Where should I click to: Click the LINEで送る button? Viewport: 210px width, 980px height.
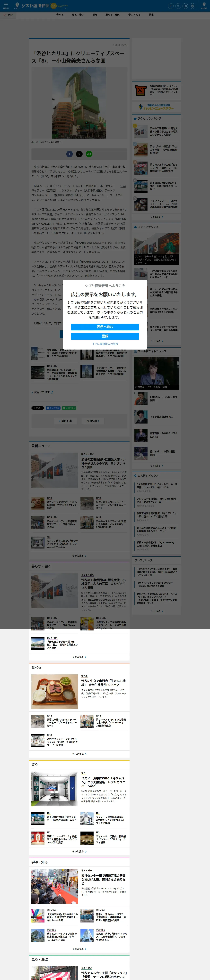pos(69,408)
